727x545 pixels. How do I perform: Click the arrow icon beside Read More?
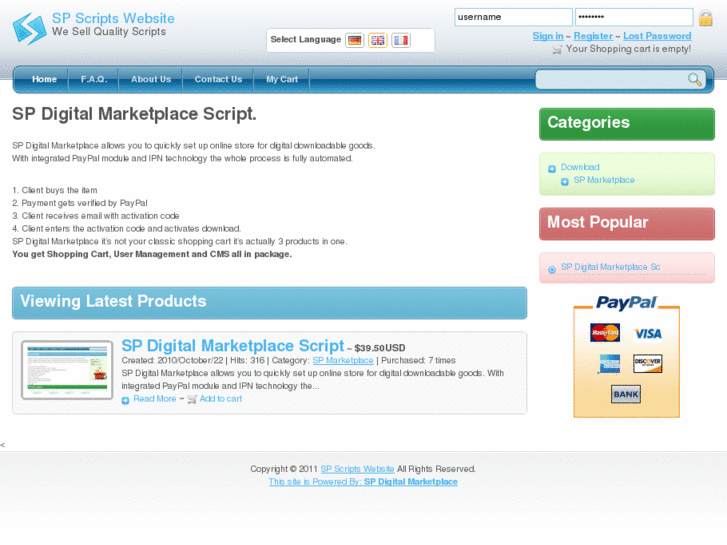pos(125,400)
